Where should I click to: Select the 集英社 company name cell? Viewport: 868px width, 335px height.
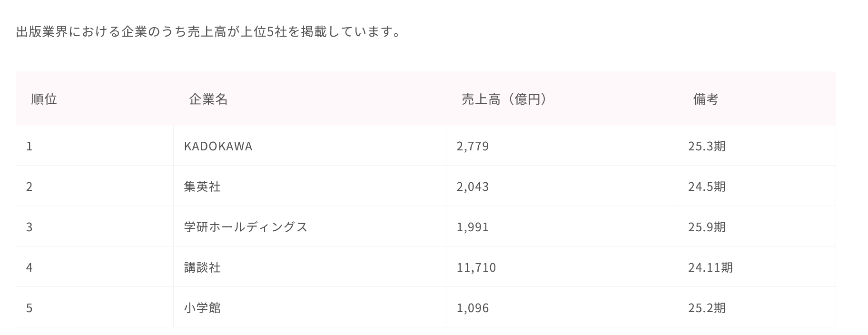pyautogui.click(x=202, y=187)
